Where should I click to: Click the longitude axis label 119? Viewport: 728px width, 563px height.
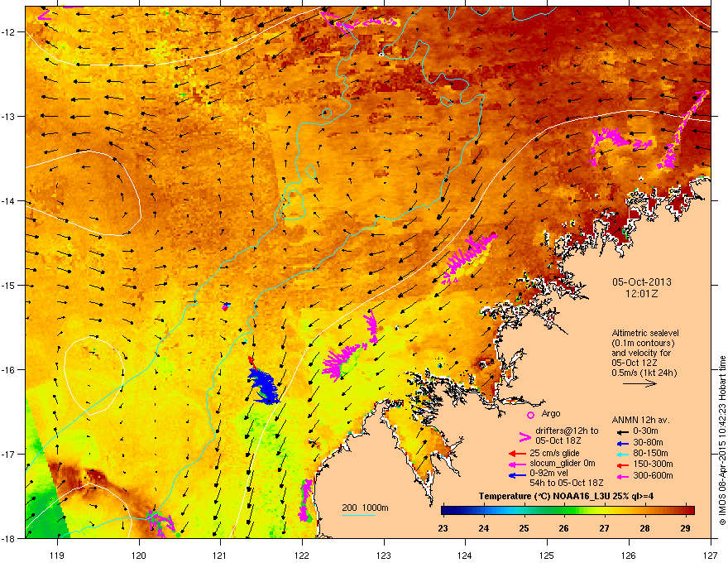coord(57,555)
